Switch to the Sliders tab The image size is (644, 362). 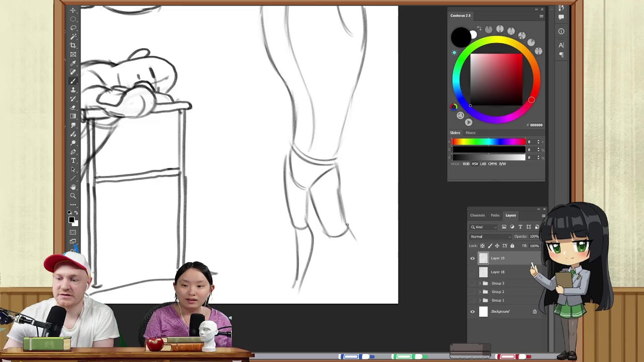455,133
